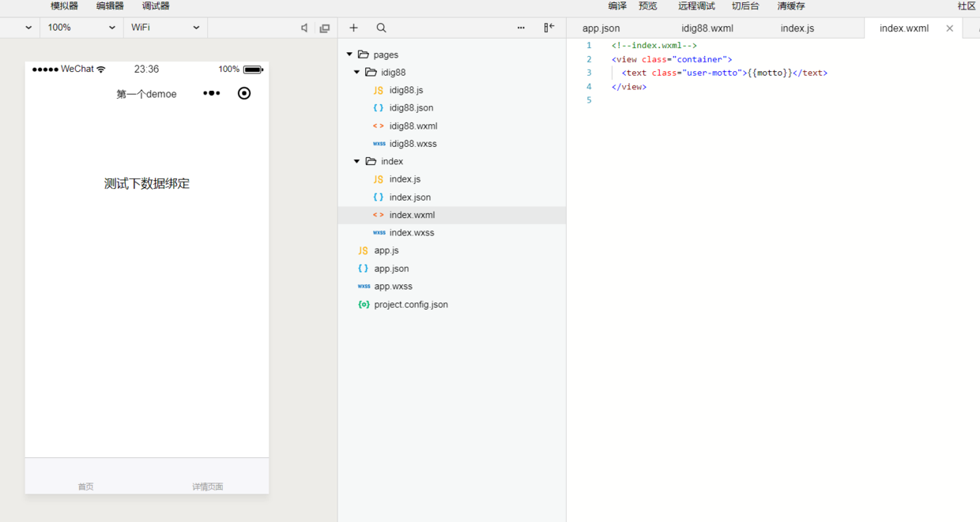This screenshot has width=980, height=522.
Task: Switch to the app.json editor tab
Action: (x=601, y=28)
